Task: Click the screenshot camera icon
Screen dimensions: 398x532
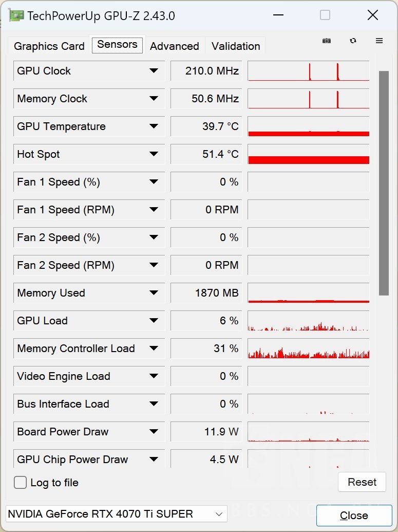Action: click(x=327, y=41)
